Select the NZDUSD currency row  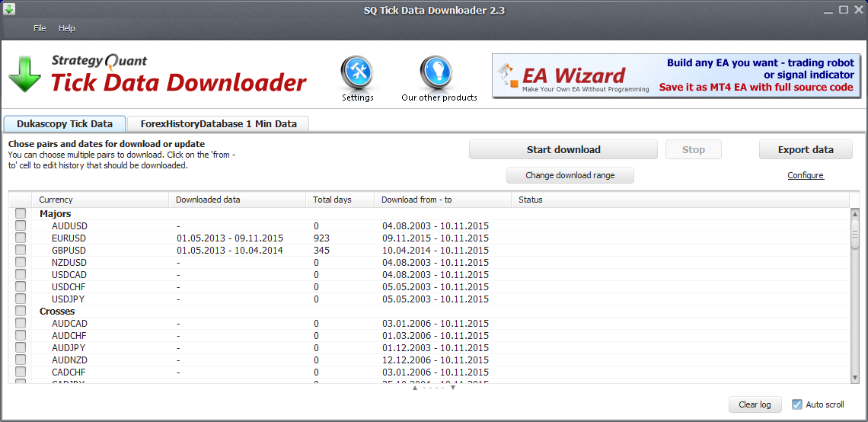point(69,263)
